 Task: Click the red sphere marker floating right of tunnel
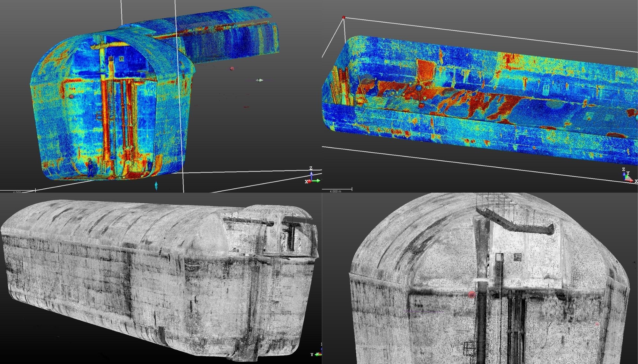(x=232, y=69)
